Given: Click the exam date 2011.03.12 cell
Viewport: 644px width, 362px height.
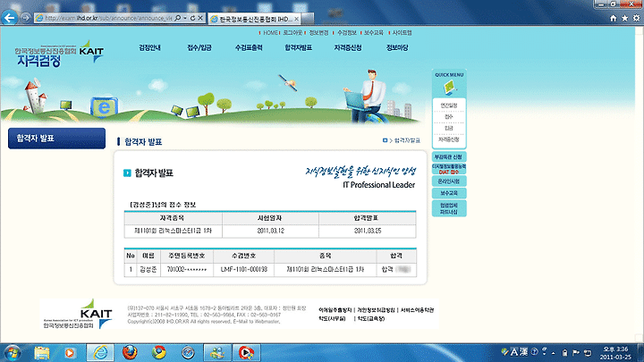Looking at the screenshot, I should click(270, 232).
